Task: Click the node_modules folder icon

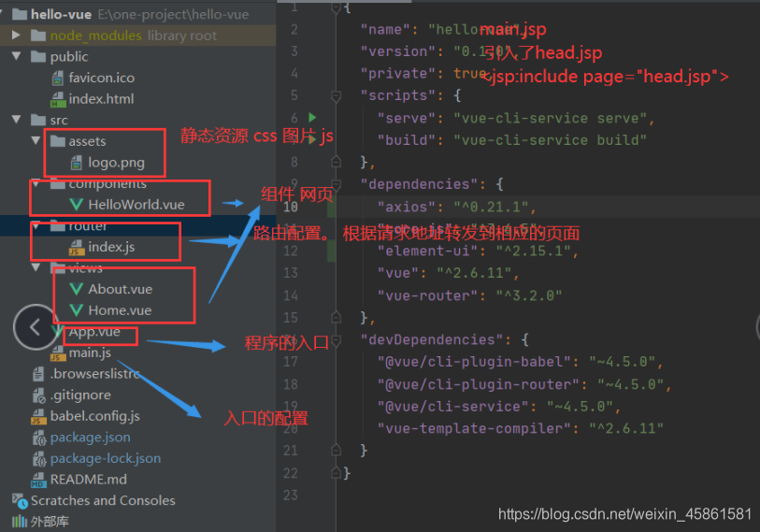Action: pyautogui.click(x=38, y=36)
